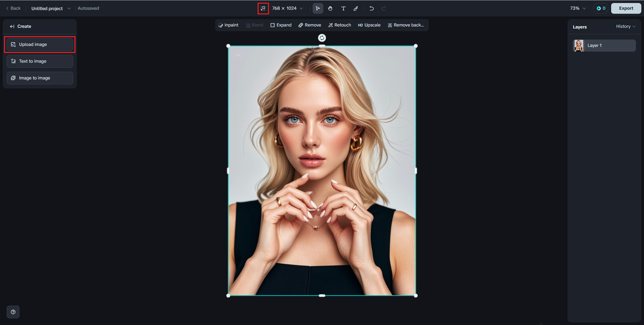
Task: Click the add-image icon beside canvas size
Action: click(263, 9)
